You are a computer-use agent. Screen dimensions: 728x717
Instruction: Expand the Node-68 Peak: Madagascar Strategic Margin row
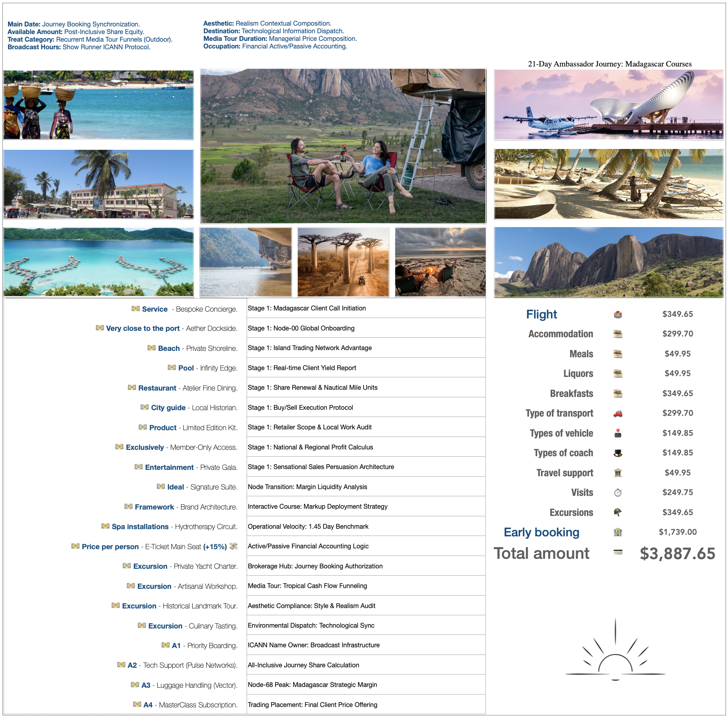click(x=312, y=685)
